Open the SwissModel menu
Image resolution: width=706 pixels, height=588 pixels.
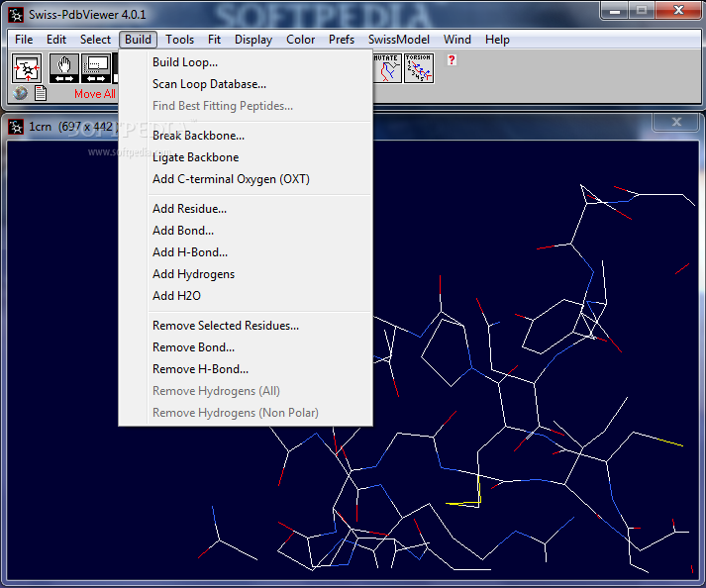pyautogui.click(x=398, y=40)
